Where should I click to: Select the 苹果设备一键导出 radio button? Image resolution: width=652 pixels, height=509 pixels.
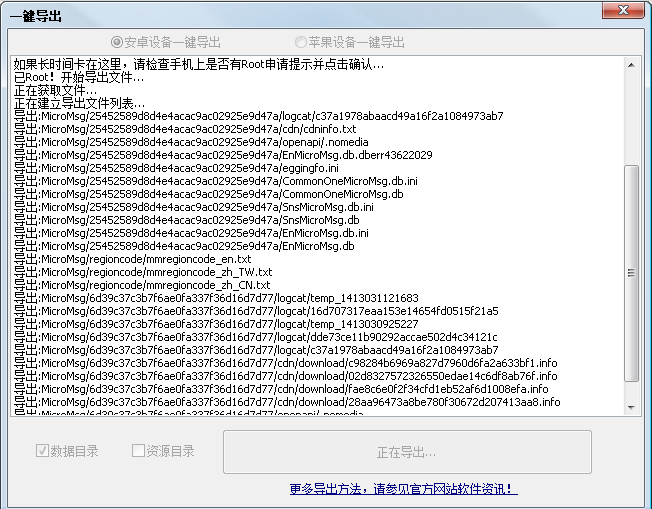pos(302,42)
